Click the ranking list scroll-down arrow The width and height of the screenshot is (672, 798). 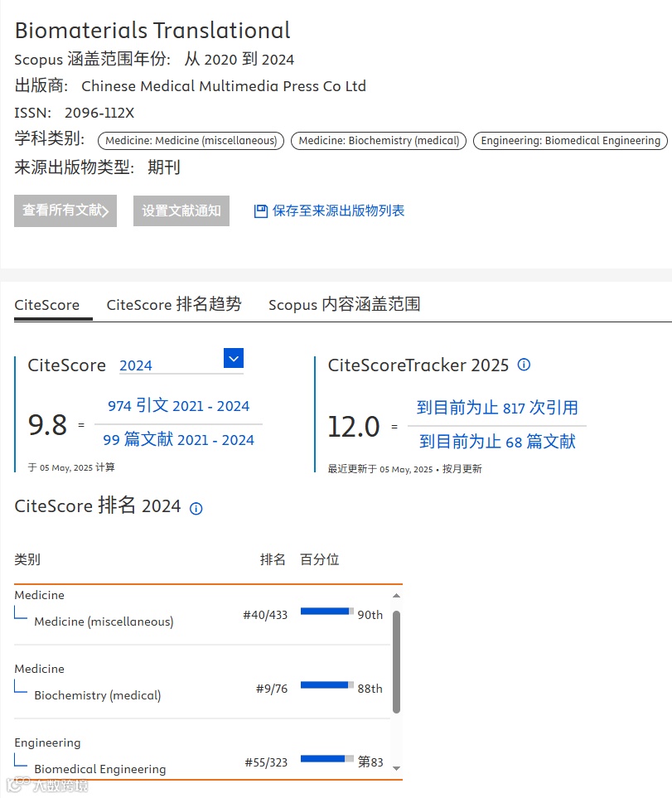click(x=396, y=768)
